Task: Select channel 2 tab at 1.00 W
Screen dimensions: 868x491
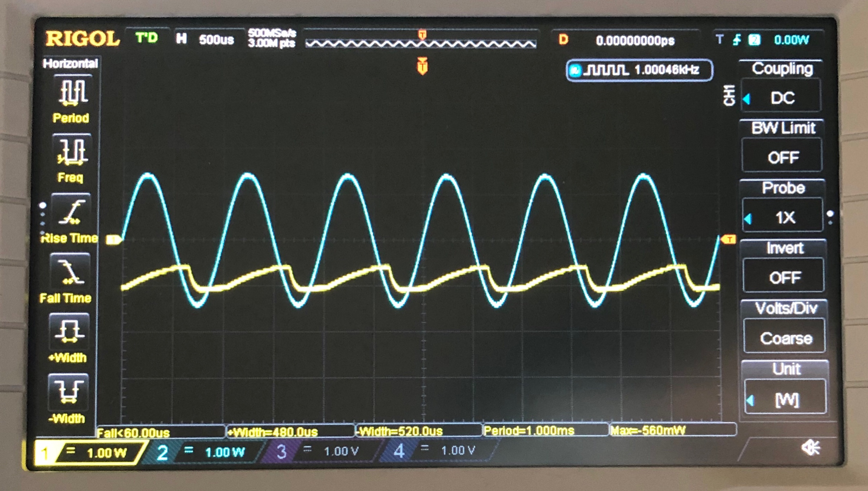Action: (x=204, y=452)
